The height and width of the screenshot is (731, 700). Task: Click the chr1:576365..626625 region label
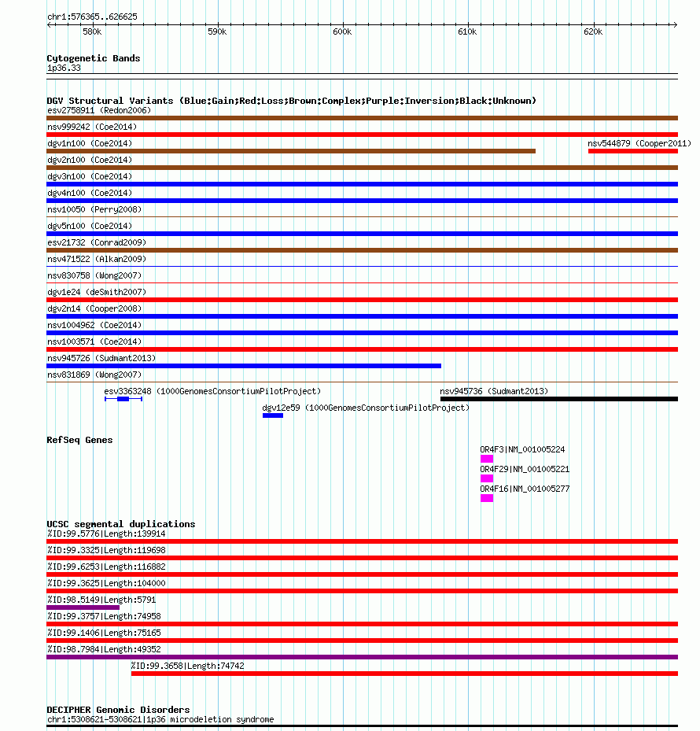(x=92, y=17)
